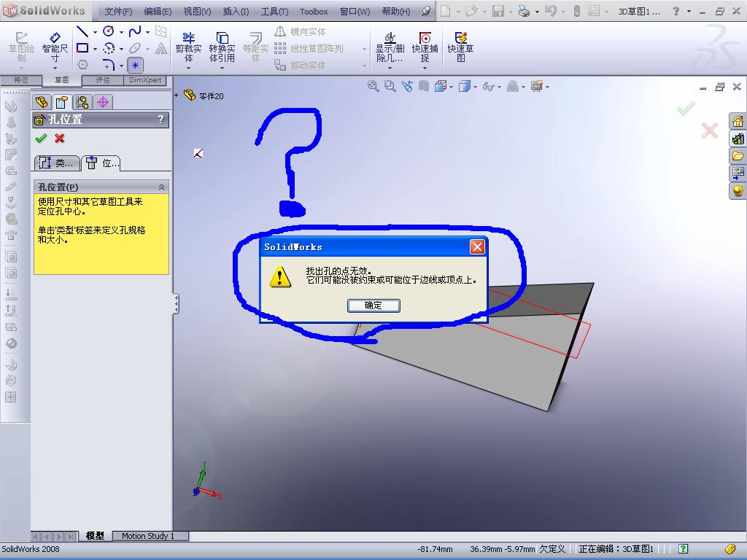Choose the Spline sketch tool

pos(135,31)
